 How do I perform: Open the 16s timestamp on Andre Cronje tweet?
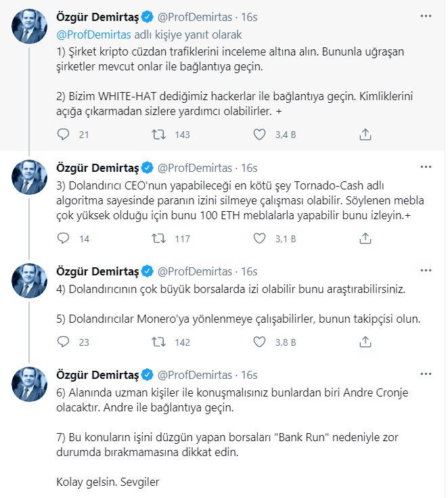pyautogui.click(x=249, y=375)
